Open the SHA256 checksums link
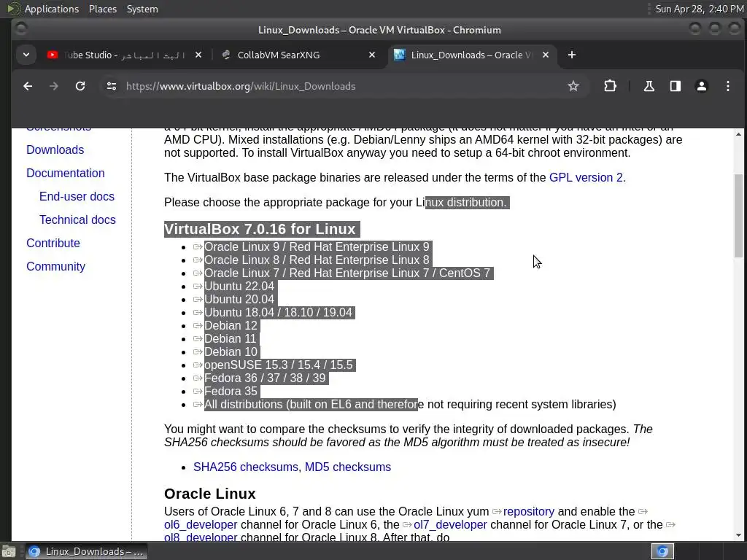The width and height of the screenshot is (747, 560). 247,467
